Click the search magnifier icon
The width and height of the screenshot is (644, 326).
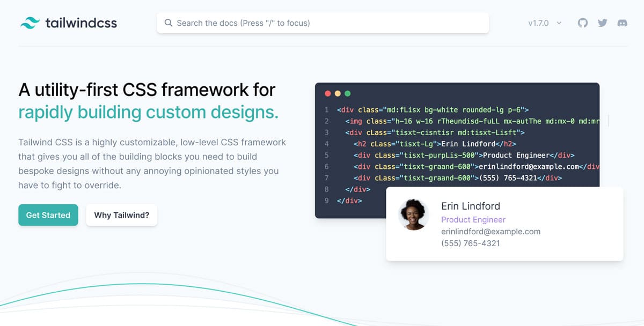tap(169, 23)
